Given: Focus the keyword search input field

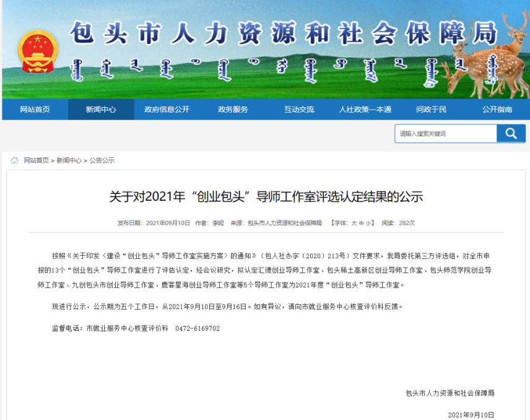Looking at the screenshot, I should pos(445,134).
